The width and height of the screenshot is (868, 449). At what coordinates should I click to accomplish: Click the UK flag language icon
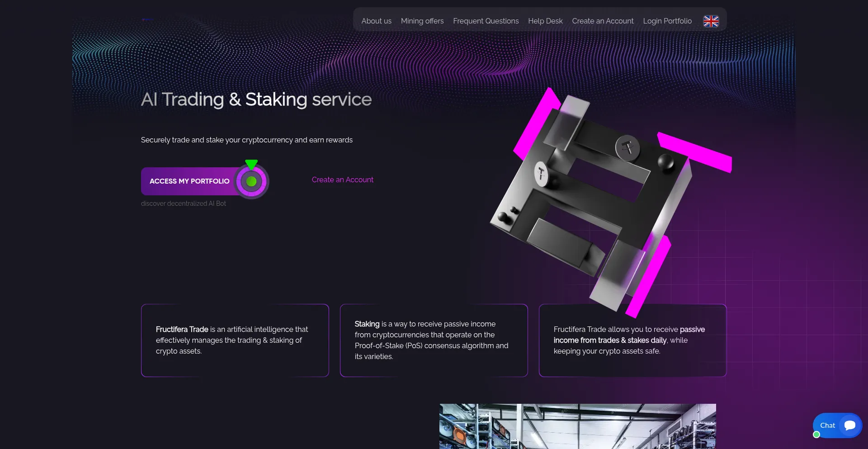[x=711, y=21]
